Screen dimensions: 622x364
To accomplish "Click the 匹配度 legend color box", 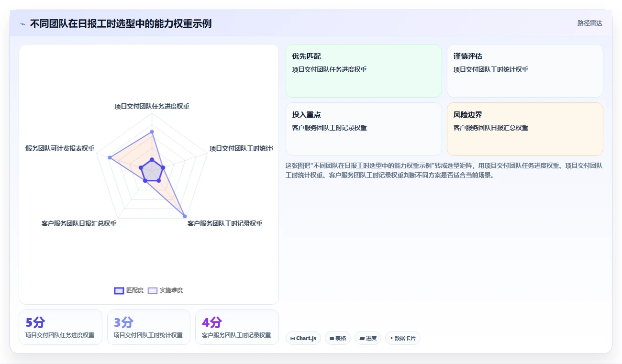I will pos(119,290).
